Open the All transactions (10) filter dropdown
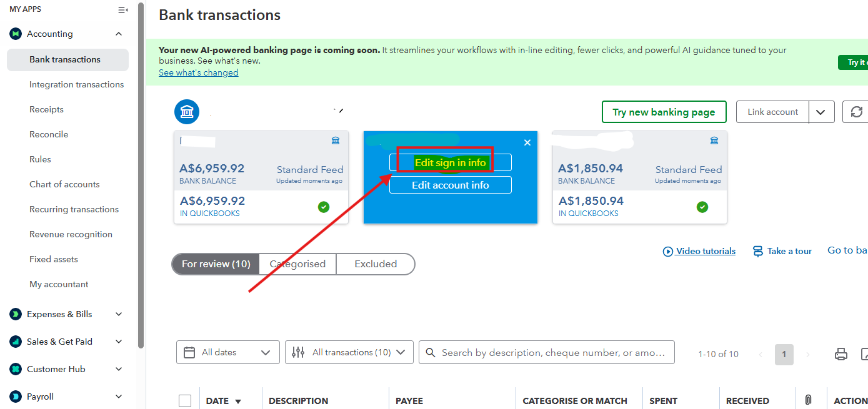The width and height of the screenshot is (868, 409). pyautogui.click(x=349, y=352)
